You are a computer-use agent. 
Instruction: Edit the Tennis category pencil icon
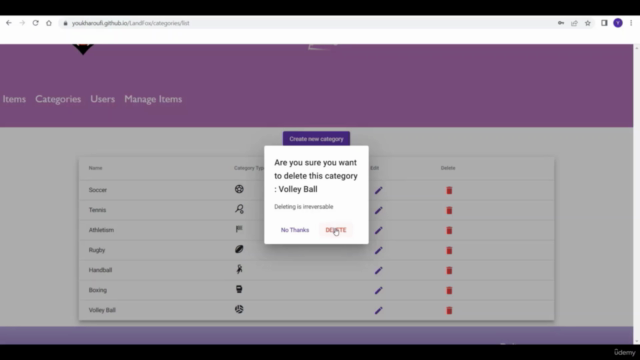378,210
